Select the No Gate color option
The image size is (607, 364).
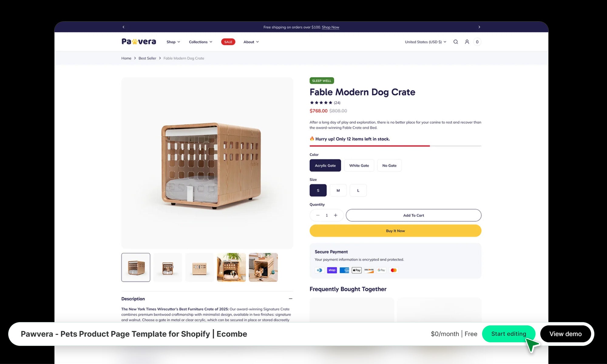tap(389, 166)
